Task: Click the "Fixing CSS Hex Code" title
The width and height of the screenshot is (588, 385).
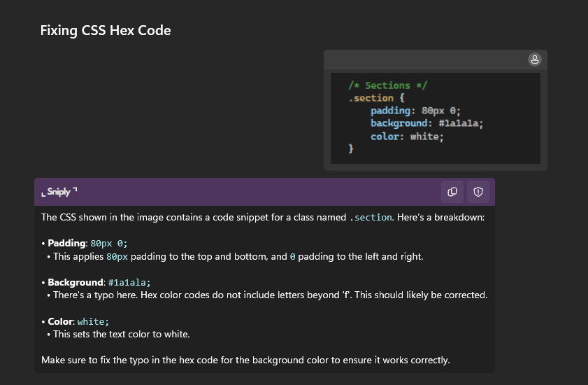Action: pos(106,30)
